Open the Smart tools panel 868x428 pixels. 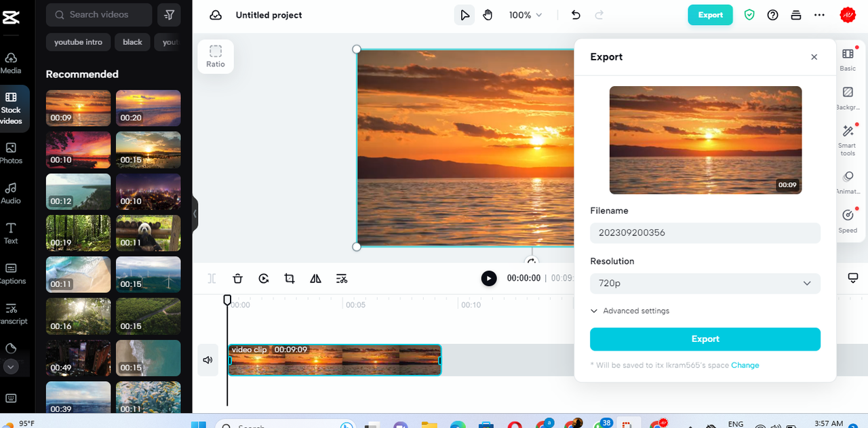(x=848, y=139)
